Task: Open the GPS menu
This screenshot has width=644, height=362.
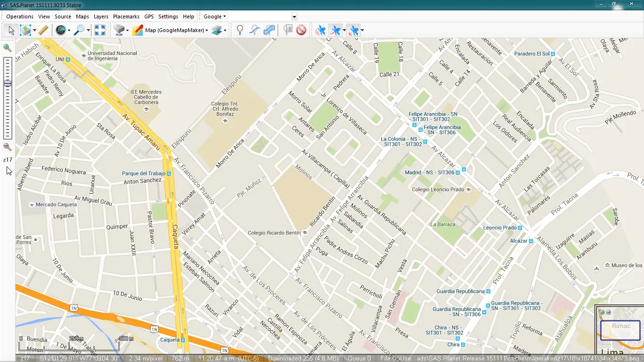Action: [149, 16]
